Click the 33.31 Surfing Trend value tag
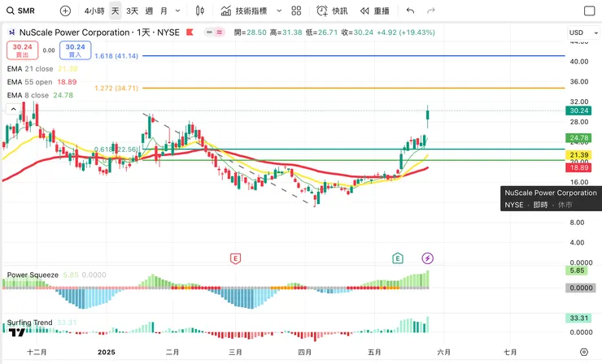This screenshot has height=364, width=602. pyautogui.click(x=578, y=318)
